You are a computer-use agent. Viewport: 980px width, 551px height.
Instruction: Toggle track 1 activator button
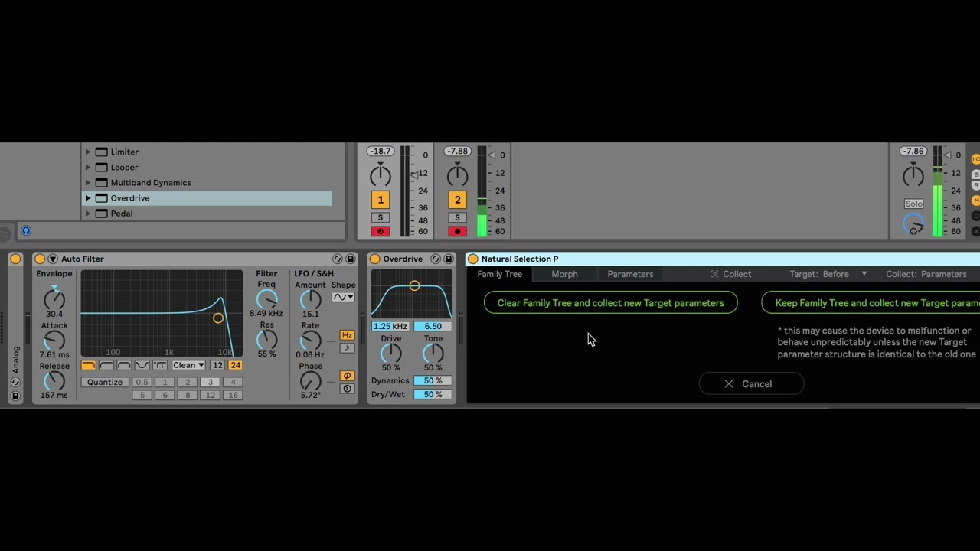click(381, 200)
